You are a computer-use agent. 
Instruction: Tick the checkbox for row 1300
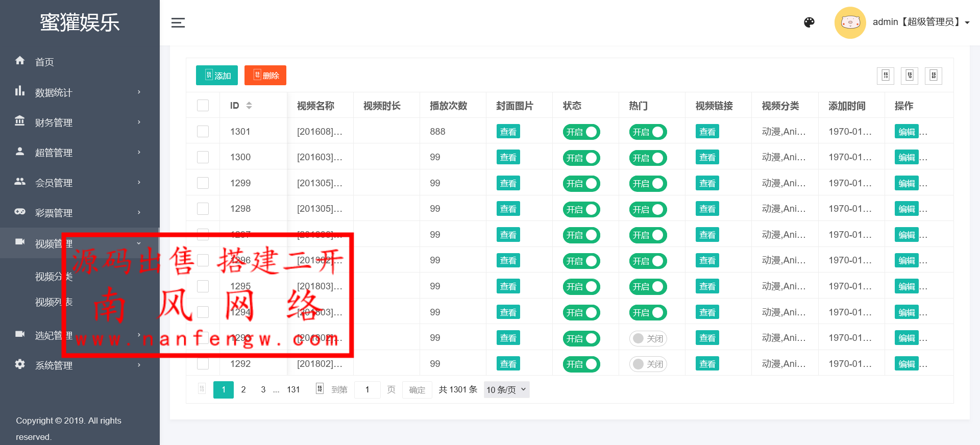203,157
